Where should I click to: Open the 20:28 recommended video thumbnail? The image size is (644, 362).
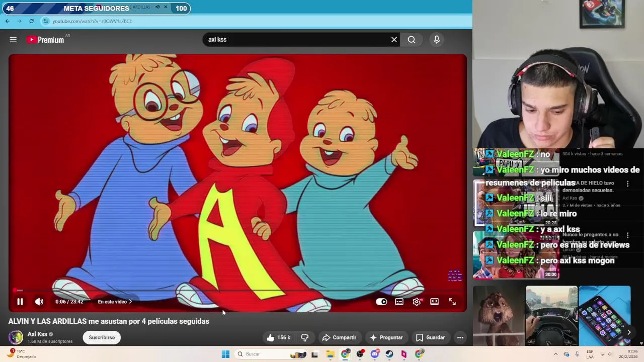coord(516,203)
